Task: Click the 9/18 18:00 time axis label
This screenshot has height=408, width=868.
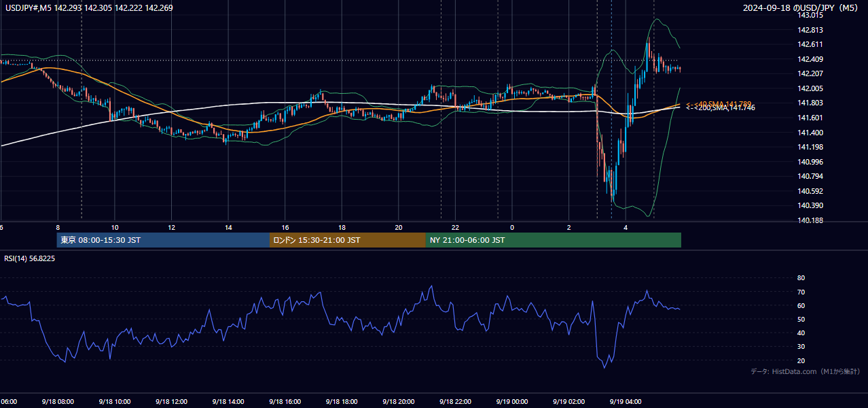Action: coord(342,401)
